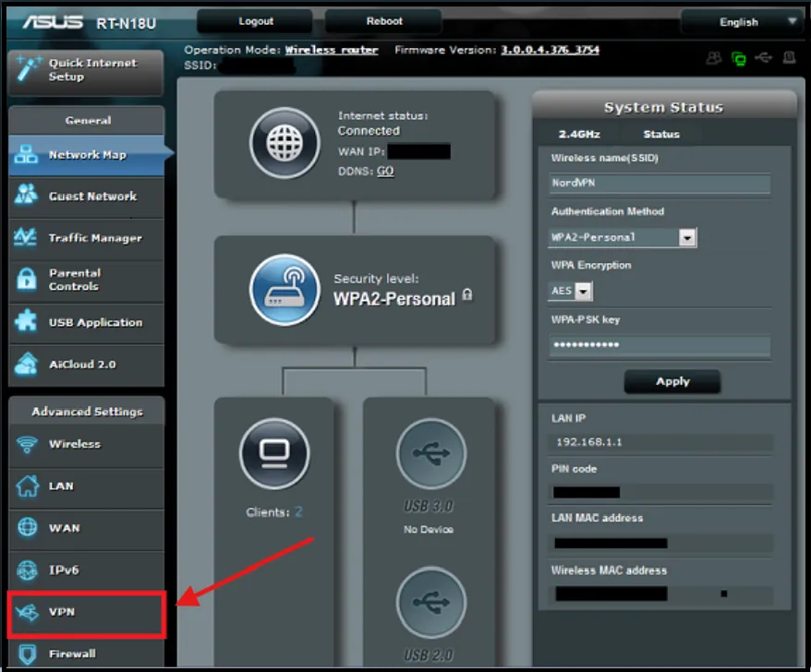Screen dimensions: 811x672
Task: Click the USB 3.0 port icon
Action: point(430,453)
